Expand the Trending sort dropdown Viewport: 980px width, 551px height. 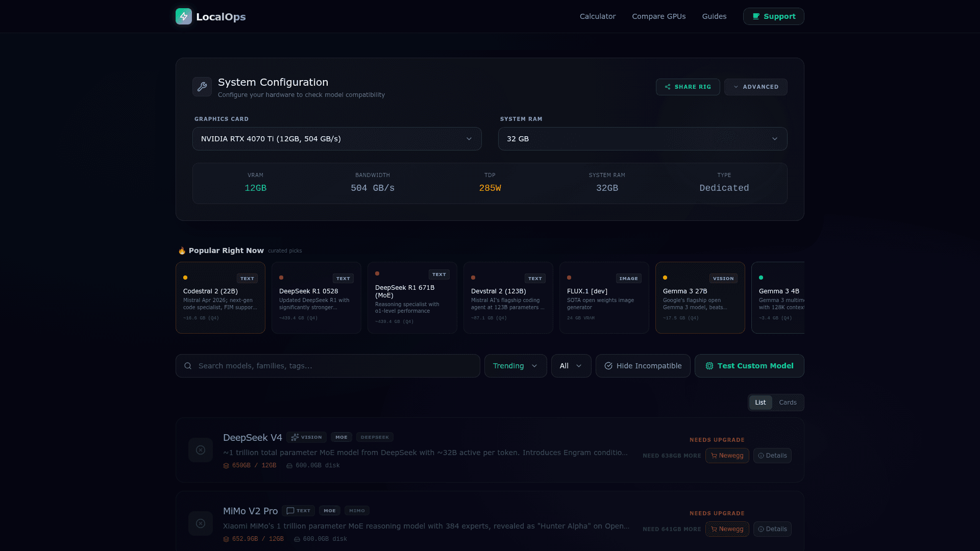(515, 366)
